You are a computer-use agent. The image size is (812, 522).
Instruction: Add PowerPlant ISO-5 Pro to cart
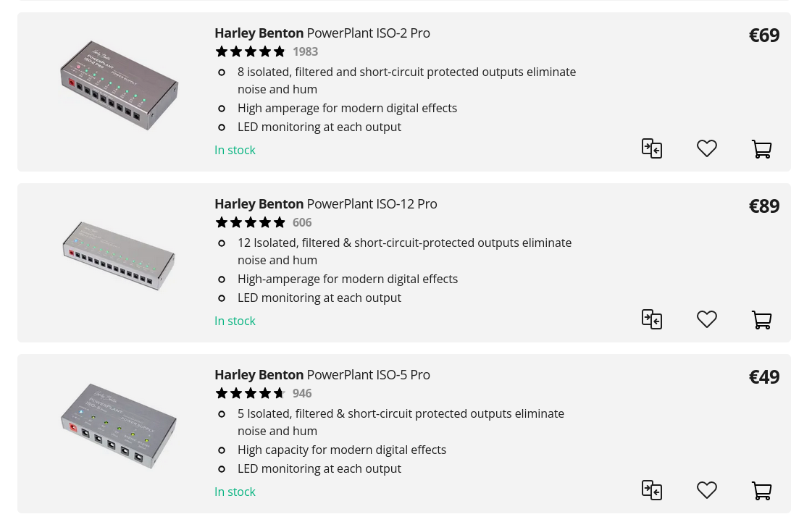pyautogui.click(x=761, y=491)
